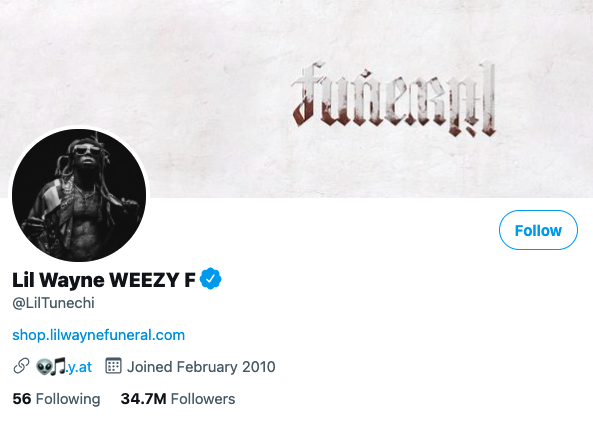Click the gothic Funeral lettering in the banner
The width and height of the screenshot is (593, 423).
tap(393, 99)
